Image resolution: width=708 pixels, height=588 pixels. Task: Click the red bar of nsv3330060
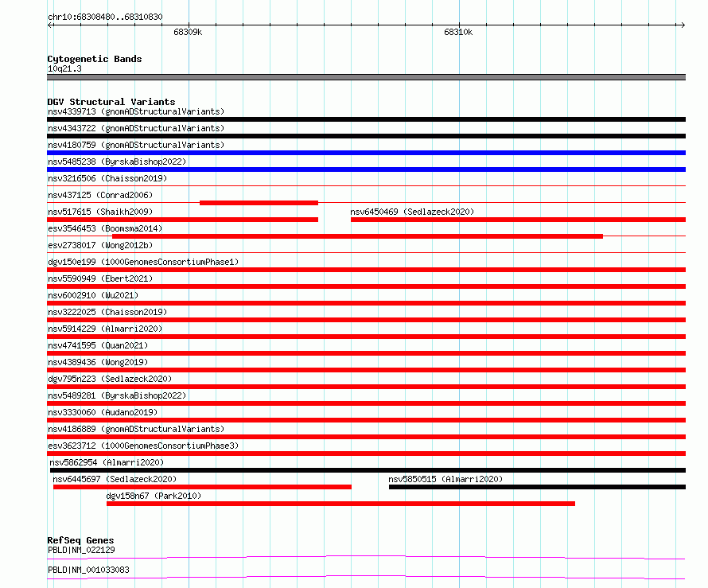[366, 420]
